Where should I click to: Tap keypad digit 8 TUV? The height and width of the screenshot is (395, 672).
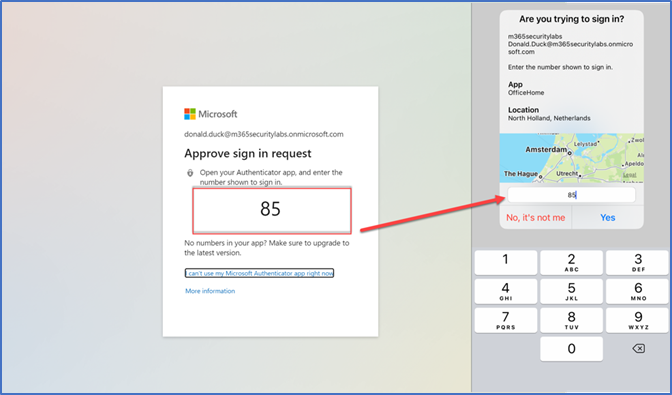tap(571, 320)
